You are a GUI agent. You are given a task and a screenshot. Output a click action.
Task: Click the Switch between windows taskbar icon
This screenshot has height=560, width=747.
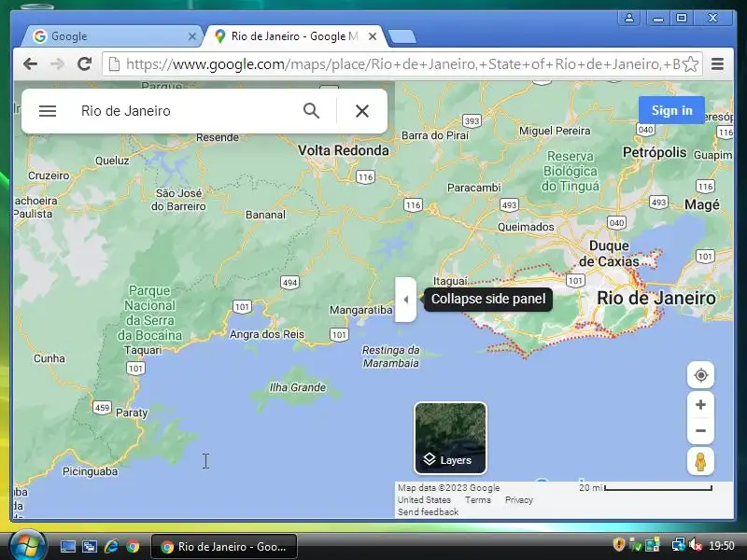[90, 546]
